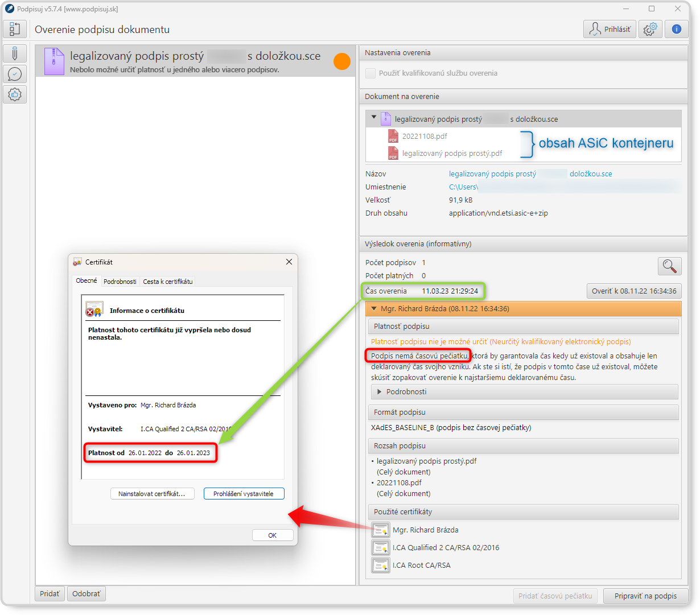Enable 'Použiť kvalifikovanú službu overenia' checkbox
The image size is (700, 615).
(x=370, y=73)
